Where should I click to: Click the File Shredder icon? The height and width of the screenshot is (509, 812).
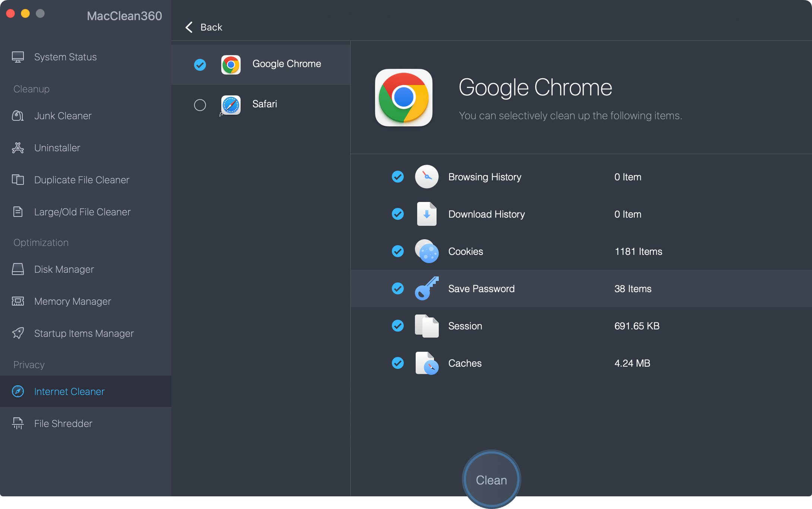[x=18, y=423]
